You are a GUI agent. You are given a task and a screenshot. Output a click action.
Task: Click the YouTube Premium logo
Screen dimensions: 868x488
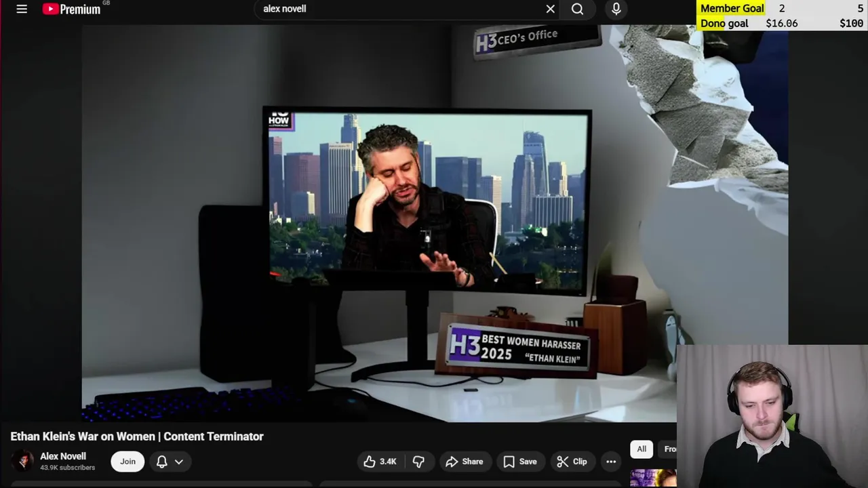pos(71,9)
